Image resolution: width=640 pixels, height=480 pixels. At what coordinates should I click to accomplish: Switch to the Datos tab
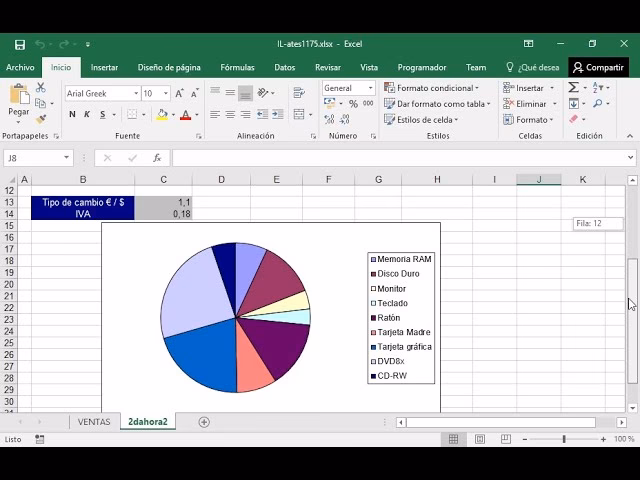coord(284,68)
